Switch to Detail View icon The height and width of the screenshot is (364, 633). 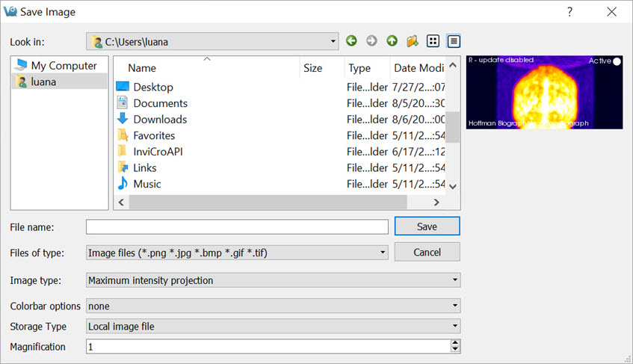[x=454, y=41]
